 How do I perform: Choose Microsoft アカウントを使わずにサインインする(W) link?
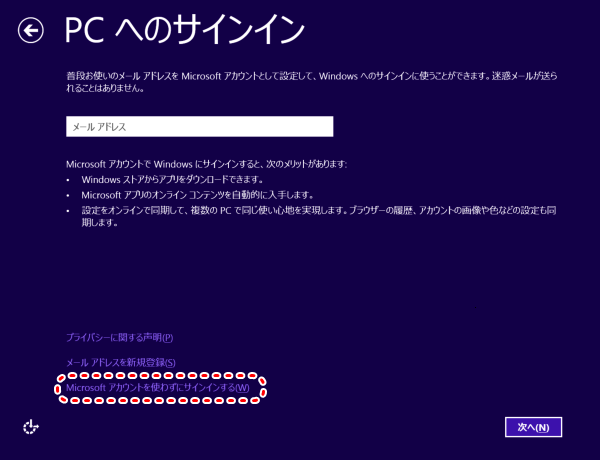[x=158, y=388]
